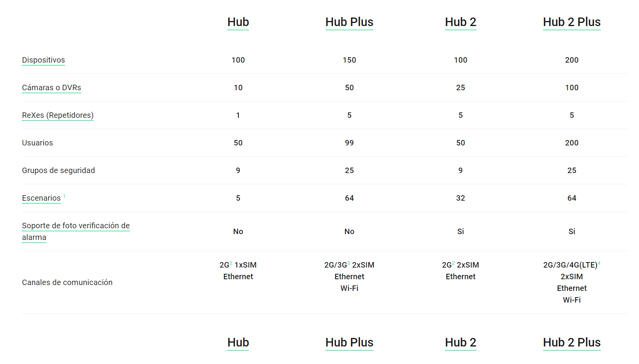The width and height of the screenshot is (639, 364).
Task: Open the ReXes (Repetidores) link
Action: coord(58,115)
